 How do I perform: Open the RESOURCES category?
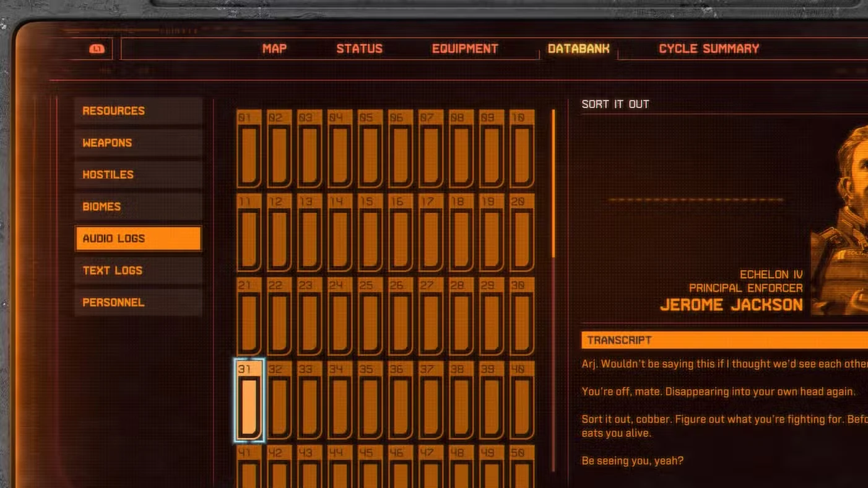139,111
